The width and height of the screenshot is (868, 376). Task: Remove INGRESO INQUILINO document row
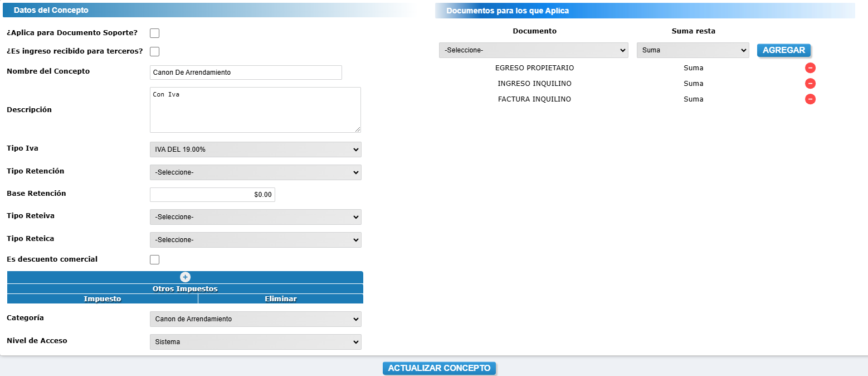(x=810, y=84)
